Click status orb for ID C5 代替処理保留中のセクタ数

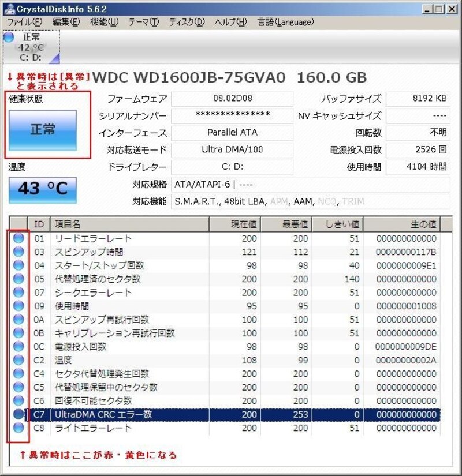[x=18, y=387]
